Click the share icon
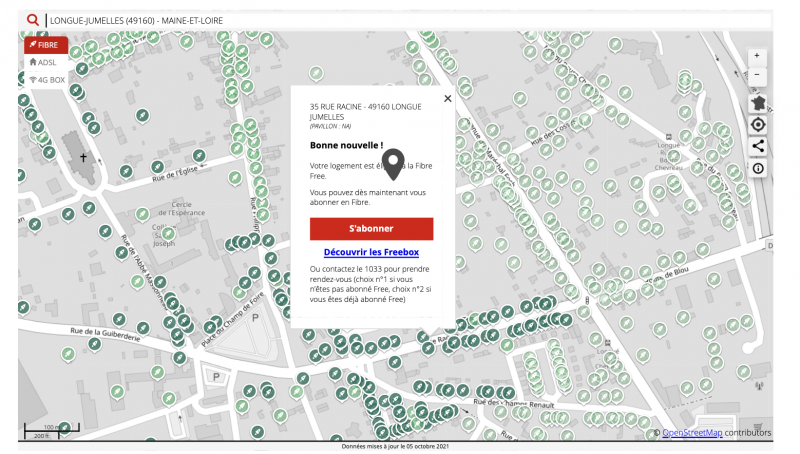Image resolution: width=800 pixels, height=454 pixels. (758, 146)
